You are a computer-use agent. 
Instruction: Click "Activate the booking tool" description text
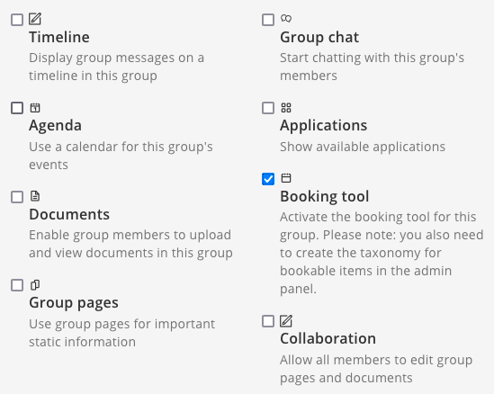click(382, 253)
